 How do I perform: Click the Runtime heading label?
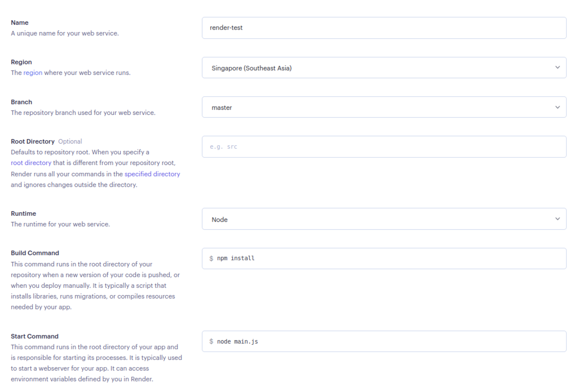tap(23, 213)
